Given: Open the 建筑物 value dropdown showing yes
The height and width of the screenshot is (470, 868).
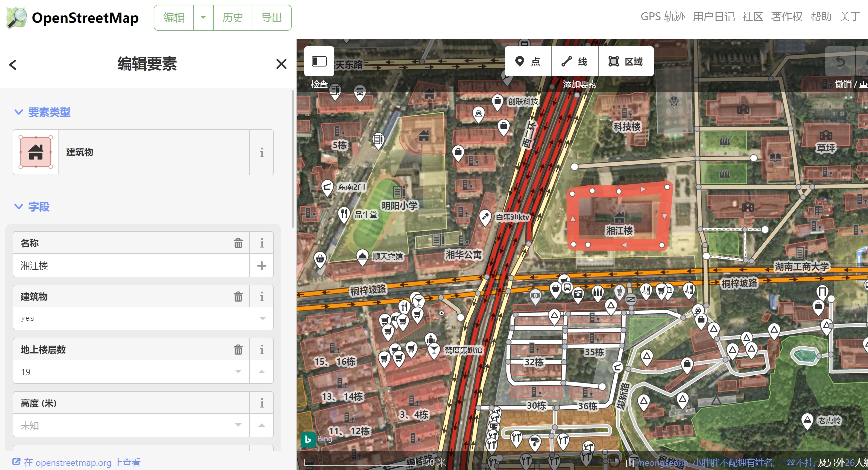Looking at the screenshot, I should [x=262, y=318].
